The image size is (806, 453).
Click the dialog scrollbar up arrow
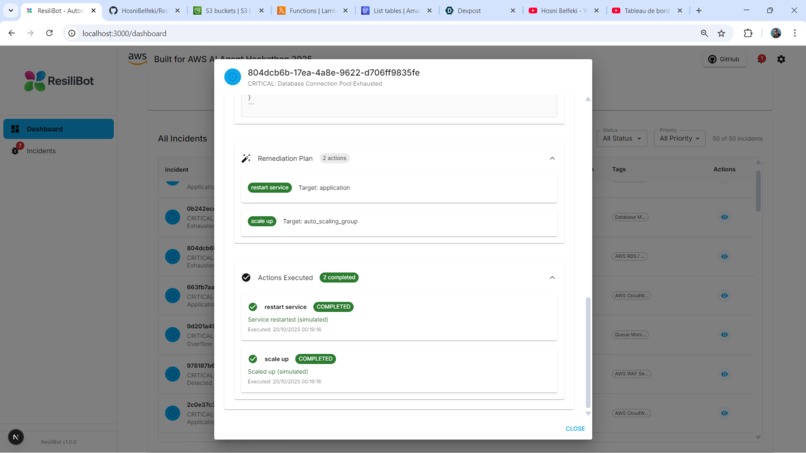coord(588,99)
